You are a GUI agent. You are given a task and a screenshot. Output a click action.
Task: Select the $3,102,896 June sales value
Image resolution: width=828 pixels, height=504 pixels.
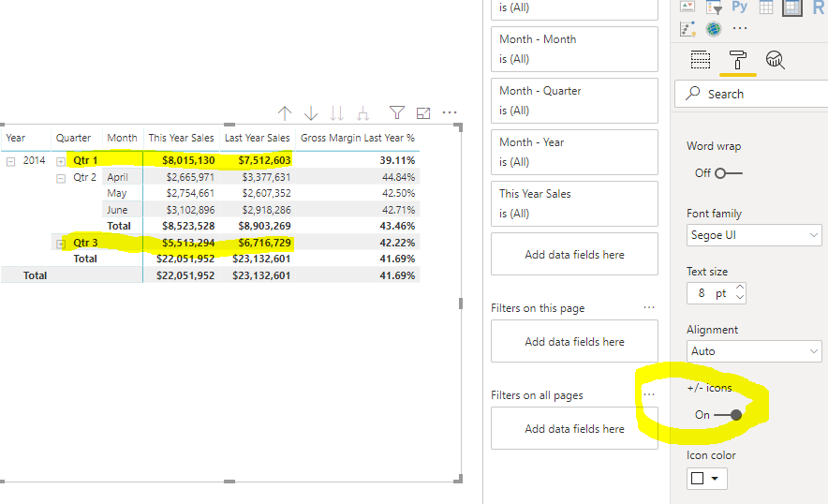191,210
